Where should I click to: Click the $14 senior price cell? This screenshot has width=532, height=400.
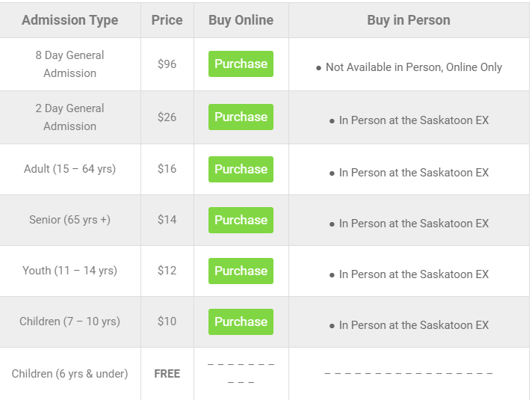167,220
